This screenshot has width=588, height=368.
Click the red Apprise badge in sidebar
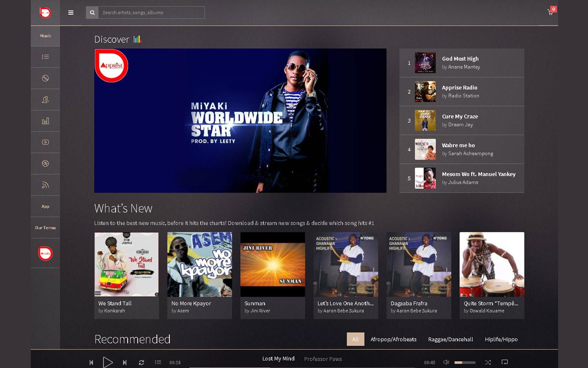point(45,253)
